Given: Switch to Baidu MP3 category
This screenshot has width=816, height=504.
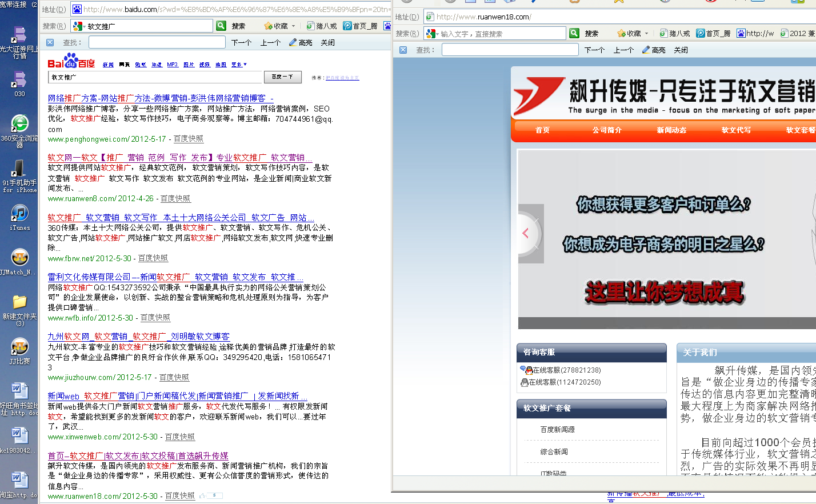Looking at the screenshot, I should pyautogui.click(x=173, y=65).
